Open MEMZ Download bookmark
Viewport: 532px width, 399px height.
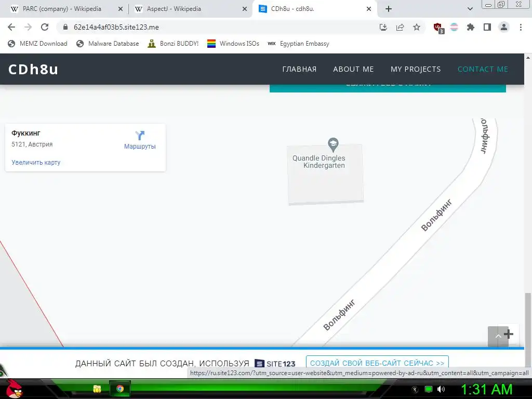tap(37, 44)
